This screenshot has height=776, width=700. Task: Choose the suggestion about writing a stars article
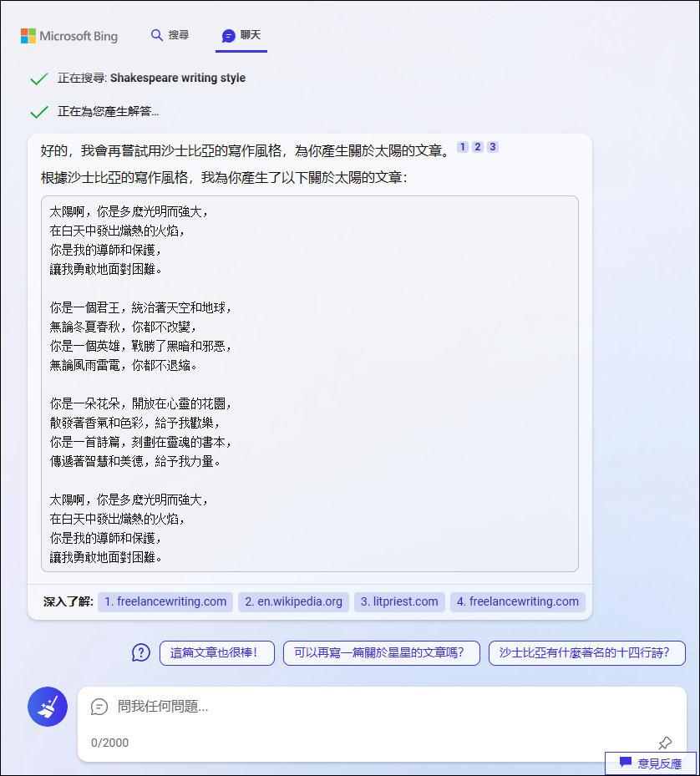[x=381, y=652]
